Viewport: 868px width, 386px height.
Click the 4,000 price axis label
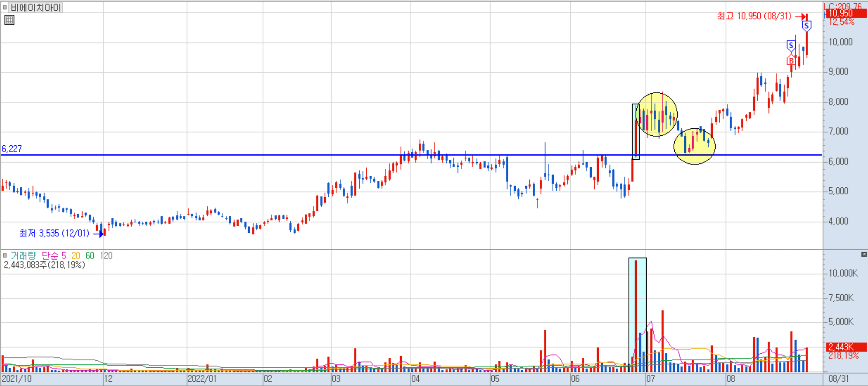[x=838, y=221]
